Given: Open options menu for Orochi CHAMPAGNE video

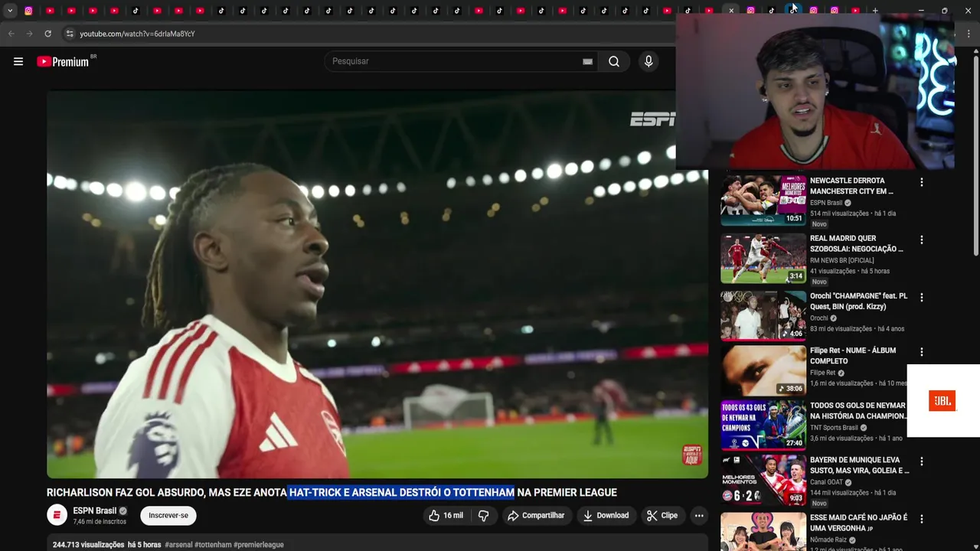Looking at the screenshot, I should [922, 297].
